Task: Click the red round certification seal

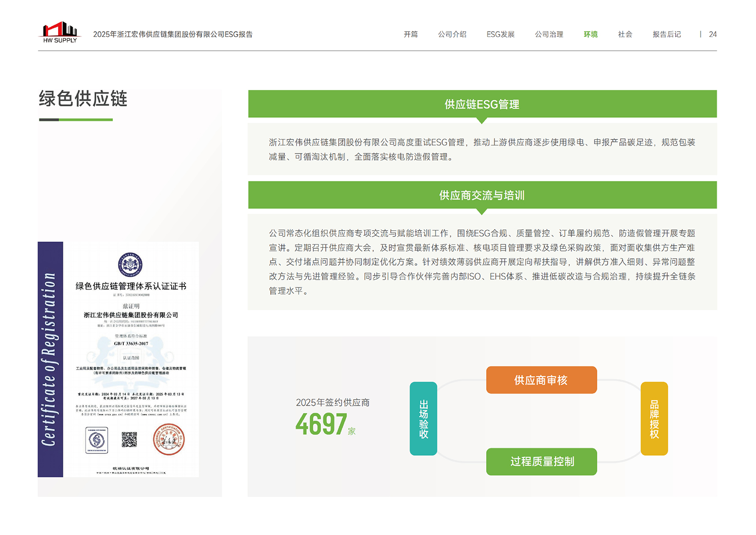Action: (x=169, y=440)
